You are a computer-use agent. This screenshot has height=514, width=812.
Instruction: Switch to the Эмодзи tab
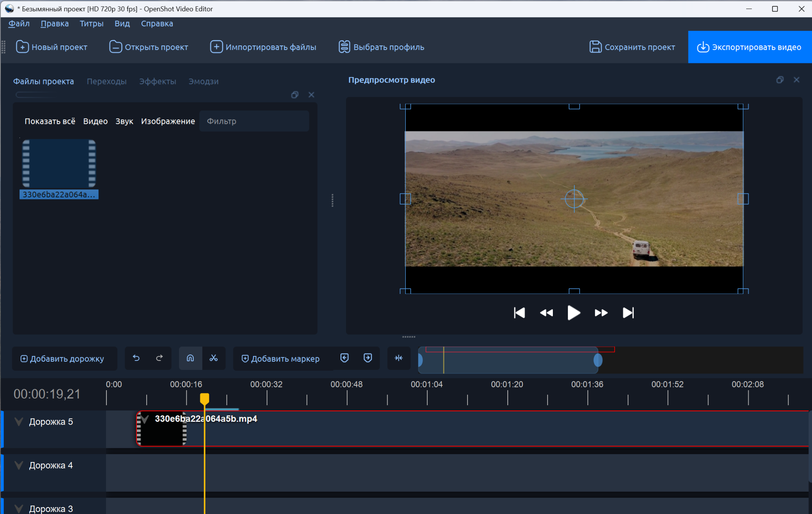click(204, 81)
